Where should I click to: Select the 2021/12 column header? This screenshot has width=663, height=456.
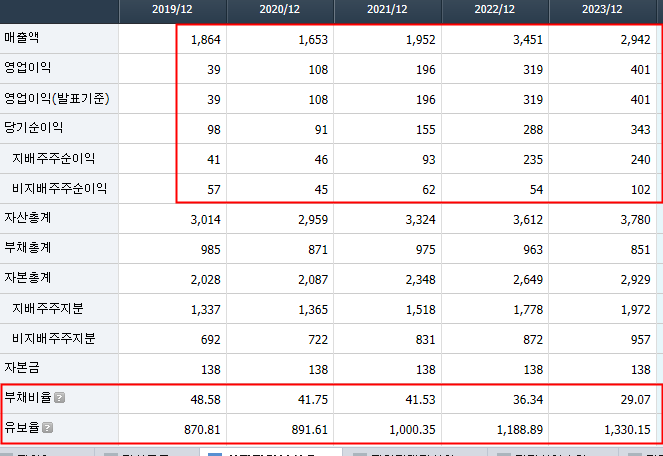(x=387, y=9)
